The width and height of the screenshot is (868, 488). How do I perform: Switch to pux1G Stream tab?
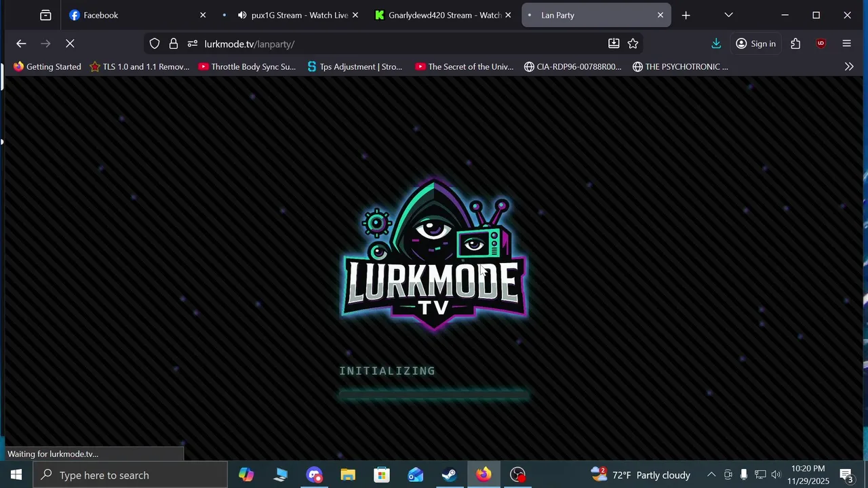pos(299,15)
